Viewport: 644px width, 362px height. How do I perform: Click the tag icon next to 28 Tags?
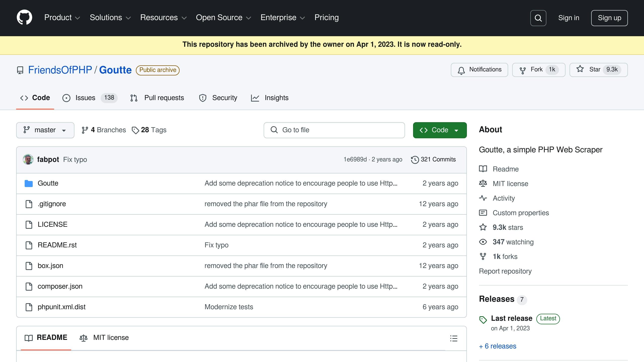tap(135, 130)
